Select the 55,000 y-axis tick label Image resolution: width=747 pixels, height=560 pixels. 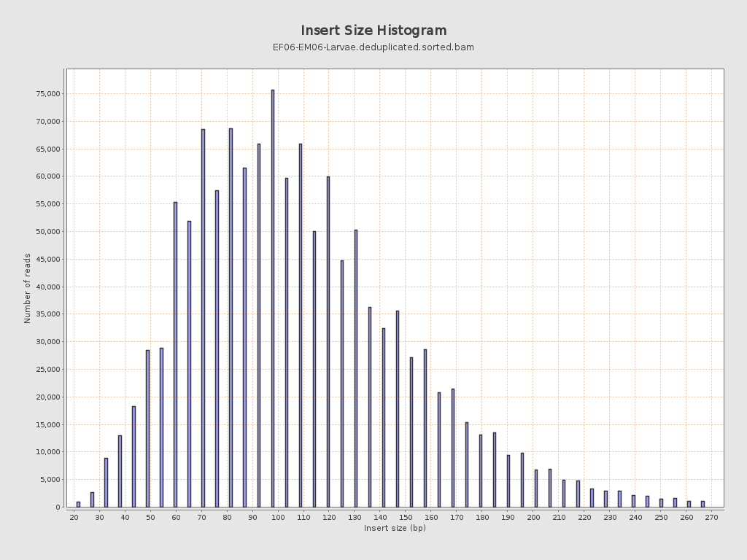coord(48,204)
